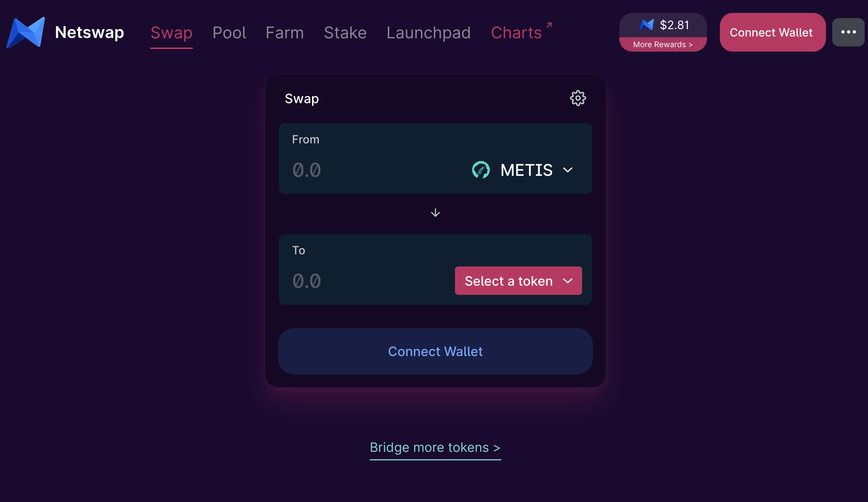Viewport: 868px width, 502px height.
Task: Click the METIS token logo
Action: click(x=481, y=170)
